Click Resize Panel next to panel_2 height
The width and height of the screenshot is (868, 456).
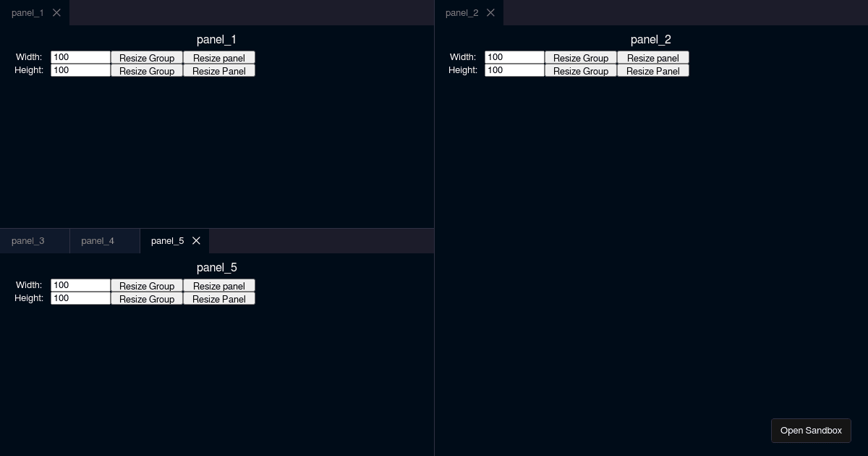(653, 70)
